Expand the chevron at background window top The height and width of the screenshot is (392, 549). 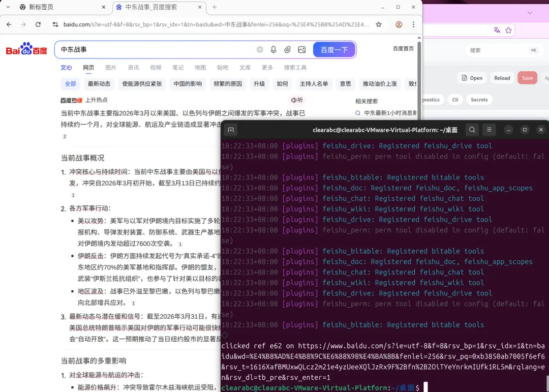pyautogui.click(x=530, y=13)
